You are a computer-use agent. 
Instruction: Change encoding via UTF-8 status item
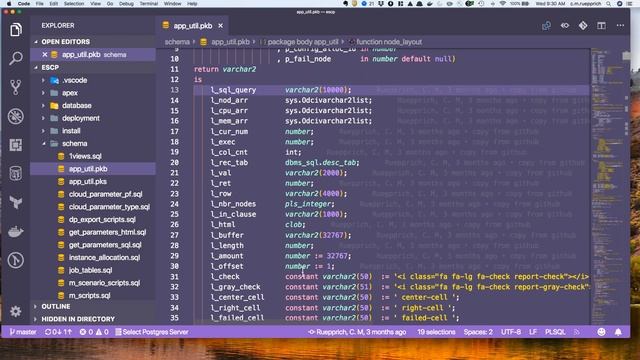click(x=511, y=332)
